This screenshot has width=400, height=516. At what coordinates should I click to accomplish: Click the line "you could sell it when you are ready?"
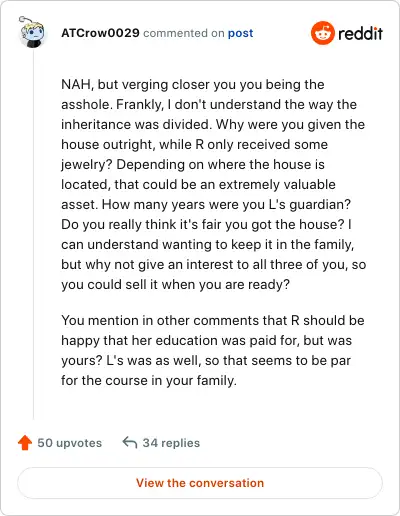[x=175, y=285]
